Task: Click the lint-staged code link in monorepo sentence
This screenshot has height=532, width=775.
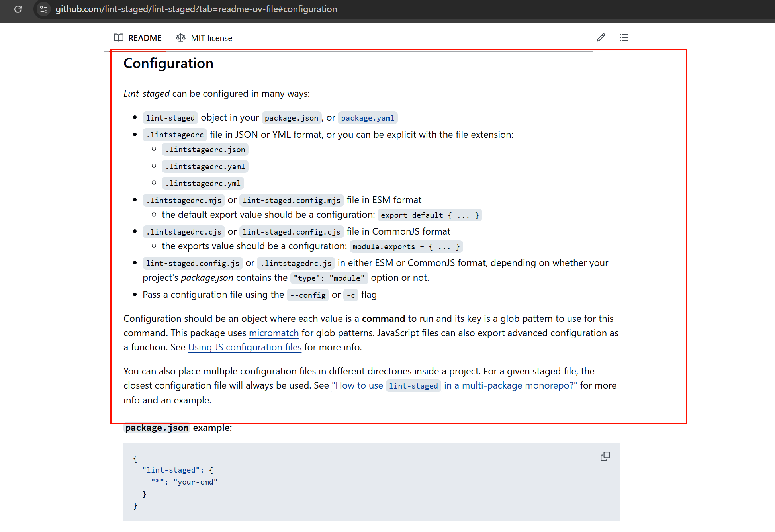Action: point(413,386)
